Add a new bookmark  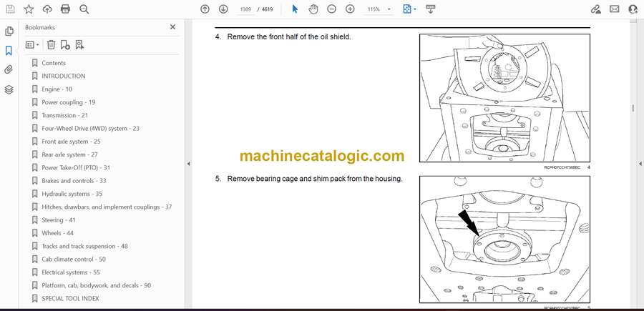(x=65, y=45)
